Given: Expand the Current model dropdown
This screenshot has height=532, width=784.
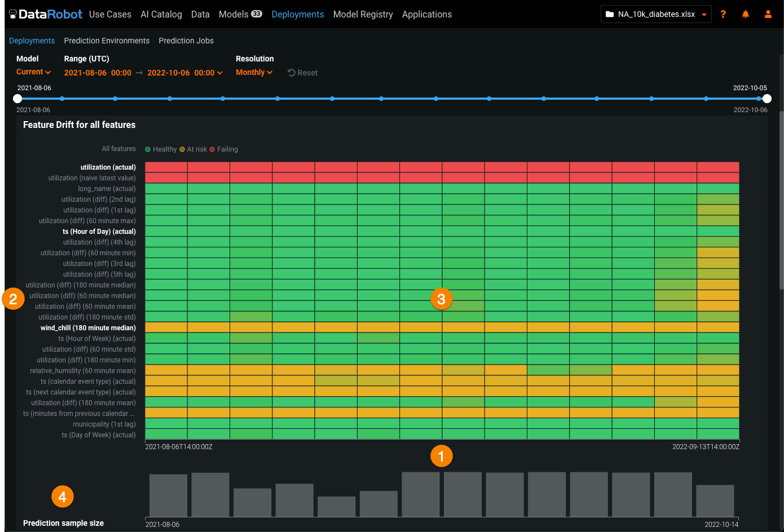Looking at the screenshot, I should (34, 72).
